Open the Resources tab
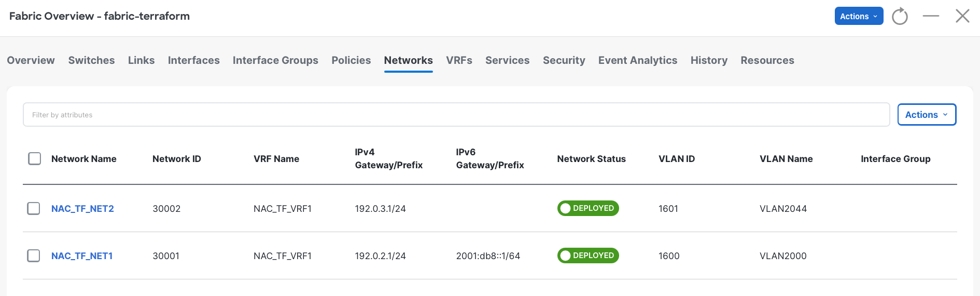The width and height of the screenshot is (980, 296). pos(767,60)
